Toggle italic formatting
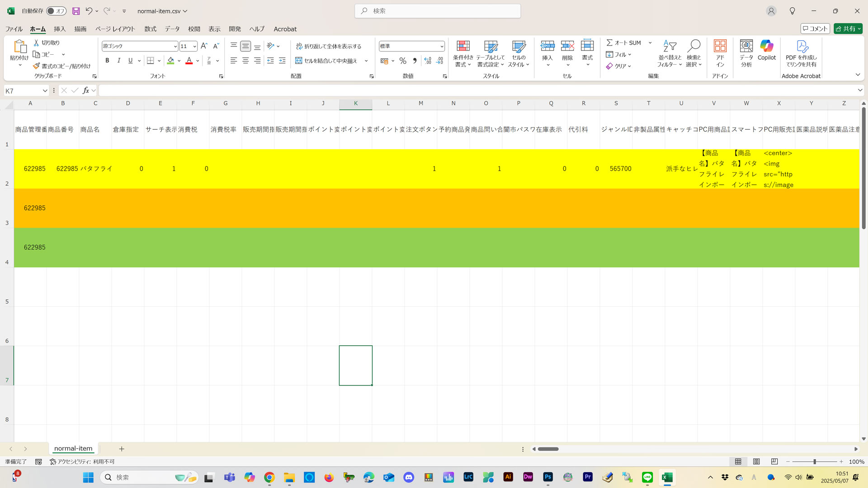The image size is (868, 488). click(x=119, y=61)
